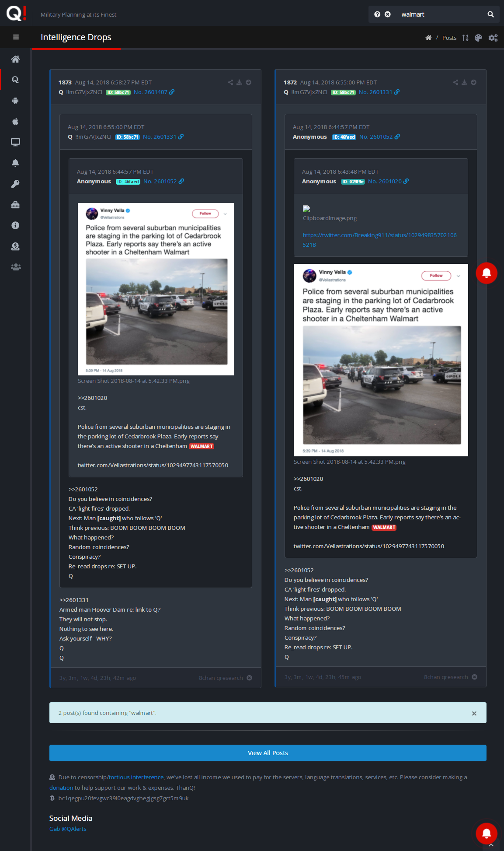Dismiss the search results message
The width and height of the screenshot is (504, 851).
[x=474, y=713]
